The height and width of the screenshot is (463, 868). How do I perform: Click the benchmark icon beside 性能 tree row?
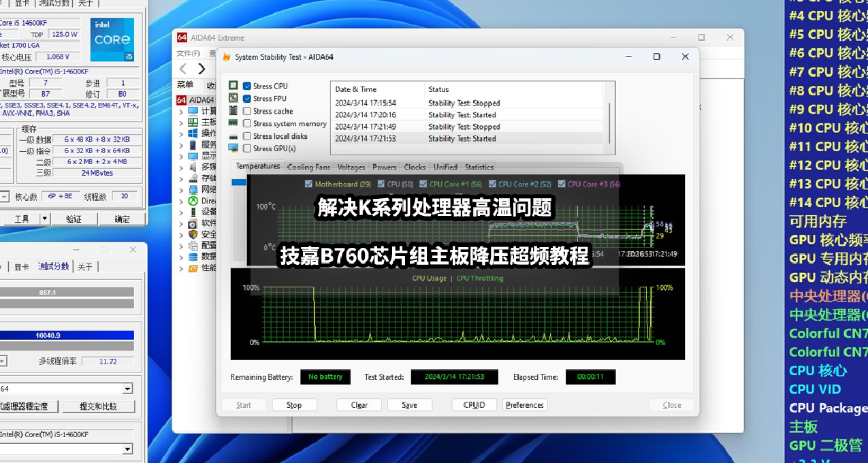click(x=193, y=268)
